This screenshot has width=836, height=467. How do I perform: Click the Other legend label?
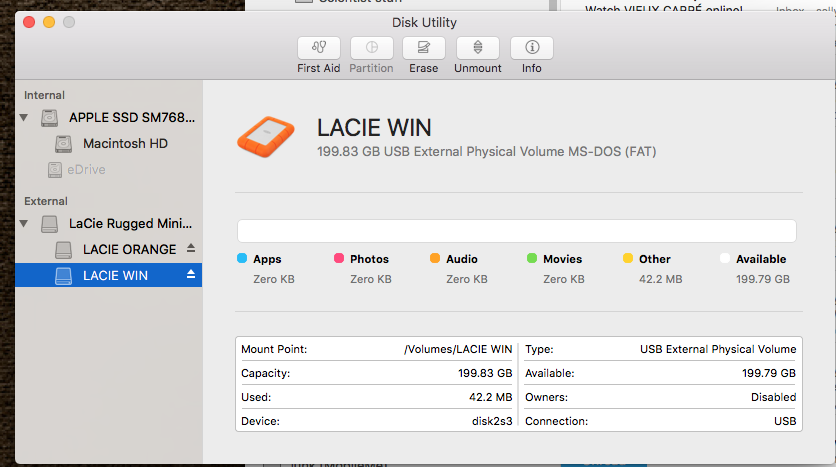coord(655,259)
